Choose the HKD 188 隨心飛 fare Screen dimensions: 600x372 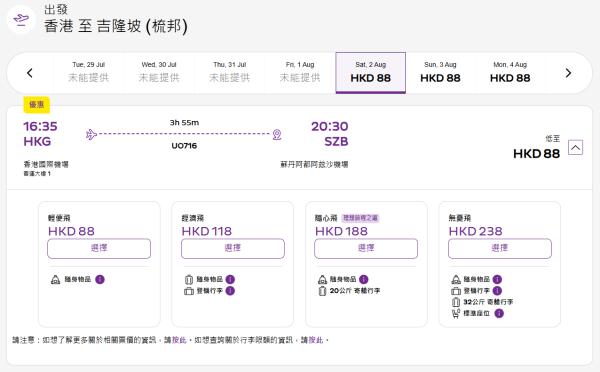[x=366, y=248]
